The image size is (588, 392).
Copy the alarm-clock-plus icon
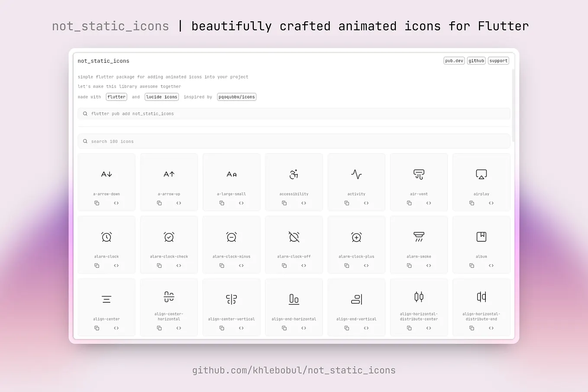[x=346, y=266]
